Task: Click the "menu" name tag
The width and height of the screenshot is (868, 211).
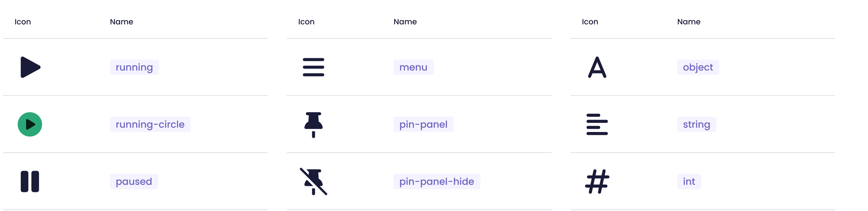Action: (x=413, y=67)
